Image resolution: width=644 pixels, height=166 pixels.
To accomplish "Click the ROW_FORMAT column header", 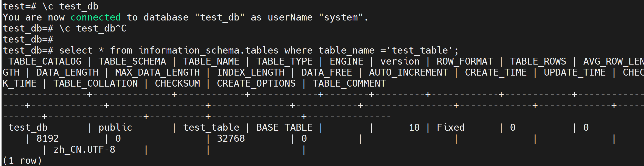I will click(465, 61).
